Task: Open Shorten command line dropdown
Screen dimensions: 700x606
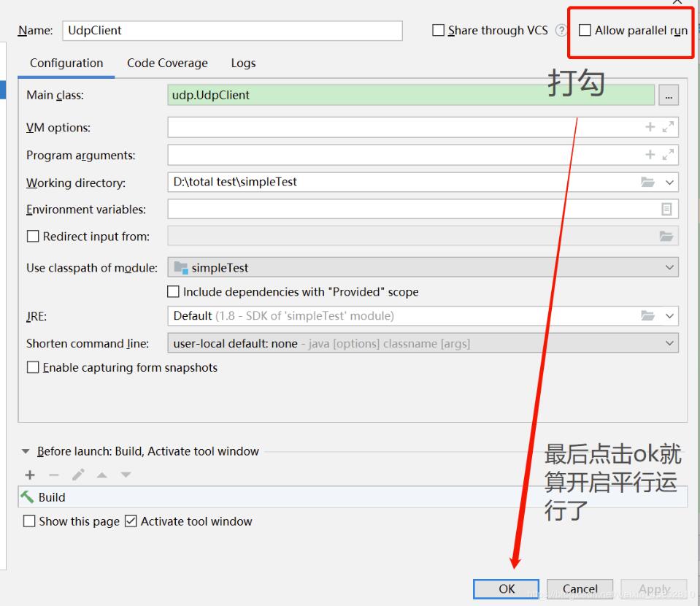Action: click(669, 343)
